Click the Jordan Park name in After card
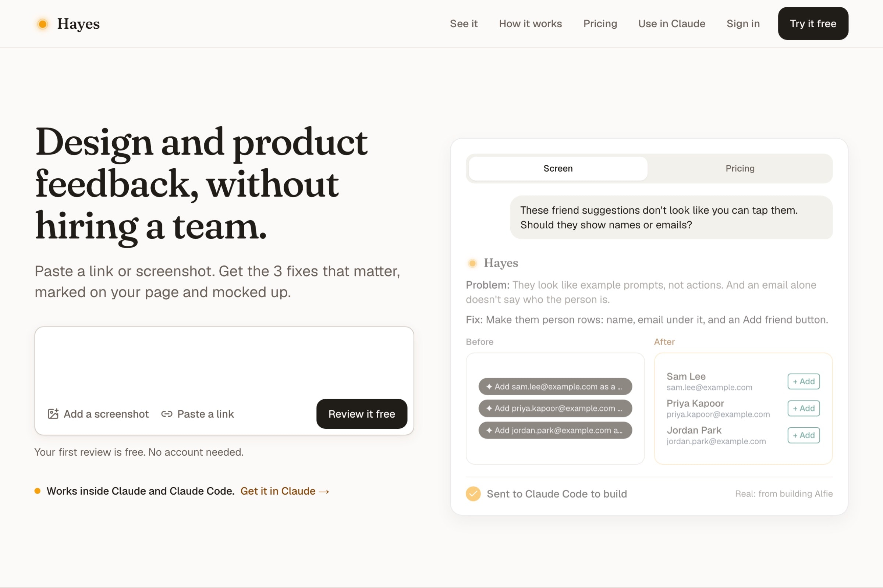883x588 pixels. (x=694, y=430)
